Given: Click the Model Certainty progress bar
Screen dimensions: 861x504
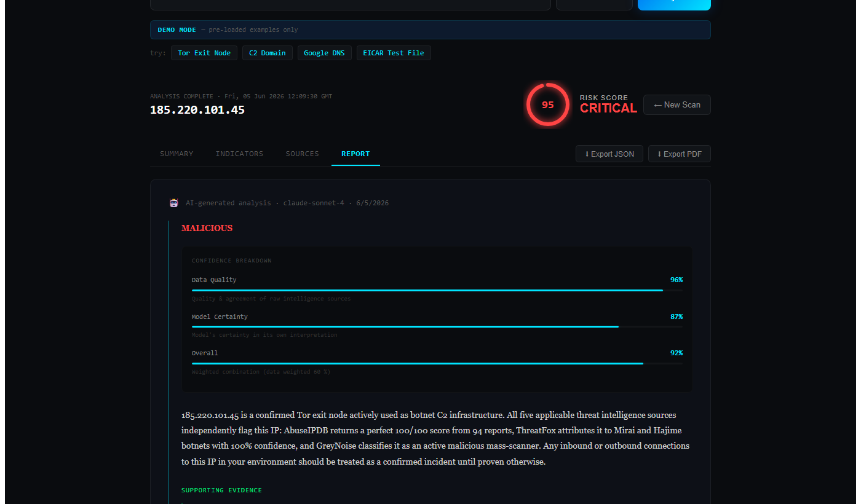Looking at the screenshot, I should click(x=437, y=327).
